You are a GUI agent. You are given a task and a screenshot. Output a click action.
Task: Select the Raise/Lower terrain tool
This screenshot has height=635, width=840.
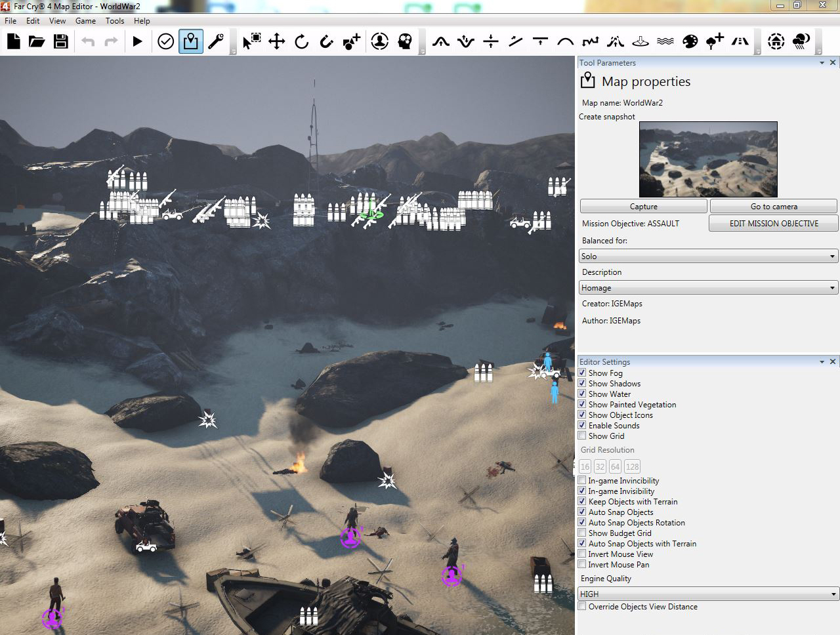click(x=466, y=41)
